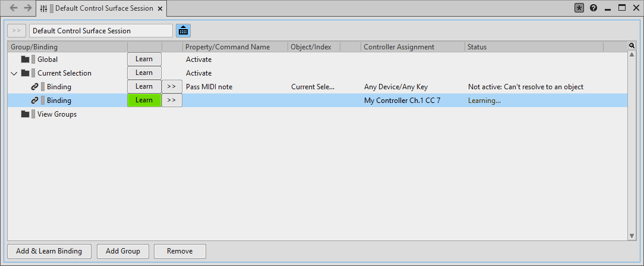Screen dimensions: 644x266
Task: Click into the session name text field
Action: point(101,30)
